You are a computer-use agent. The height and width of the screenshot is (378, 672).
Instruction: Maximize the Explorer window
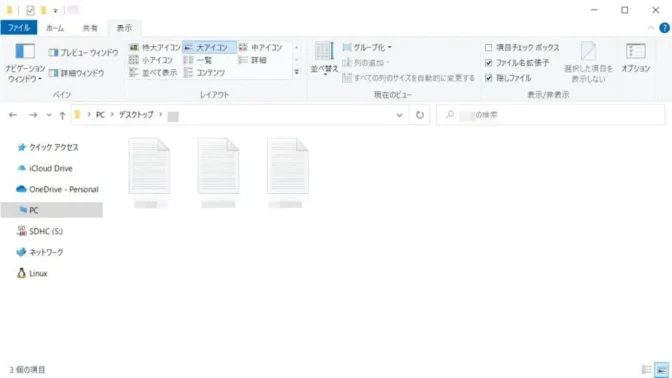point(625,10)
